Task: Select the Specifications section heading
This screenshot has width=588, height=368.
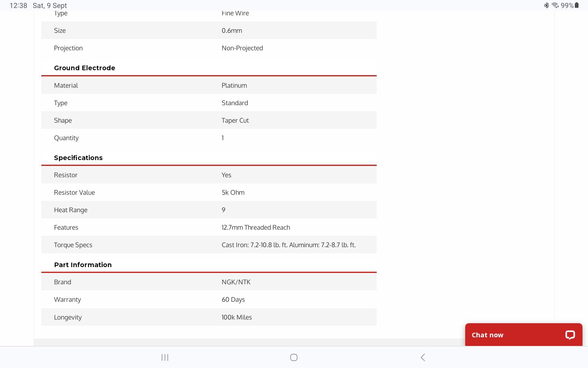Action: point(78,158)
